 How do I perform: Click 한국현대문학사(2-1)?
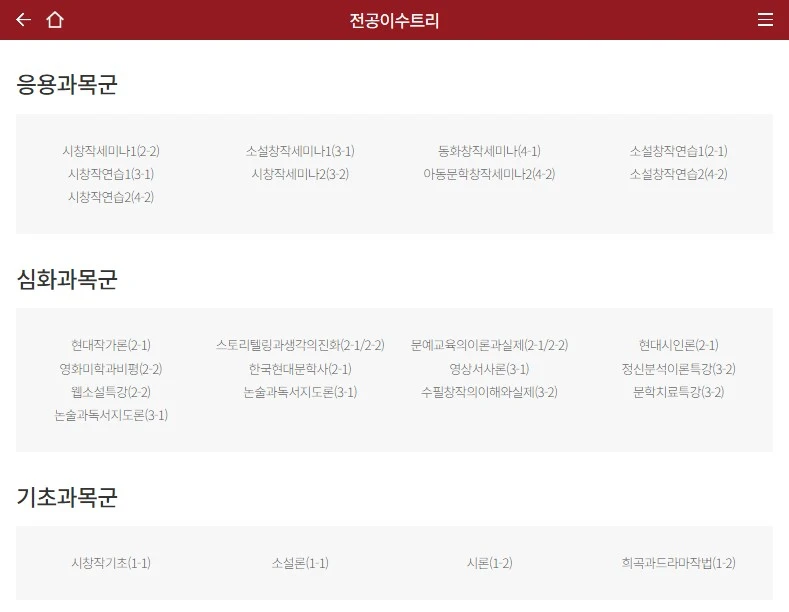pyautogui.click(x=300, y=369)
